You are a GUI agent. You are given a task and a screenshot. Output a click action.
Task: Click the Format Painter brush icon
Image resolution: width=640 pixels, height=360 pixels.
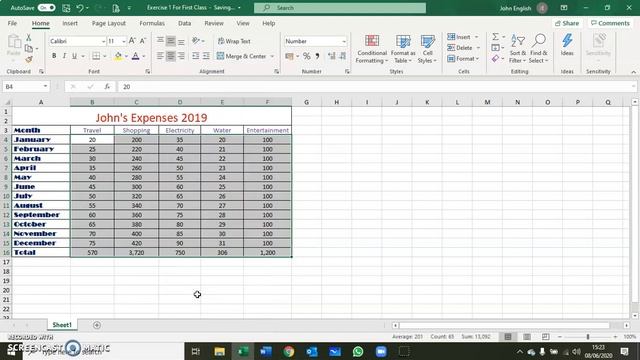click(29, 59)
